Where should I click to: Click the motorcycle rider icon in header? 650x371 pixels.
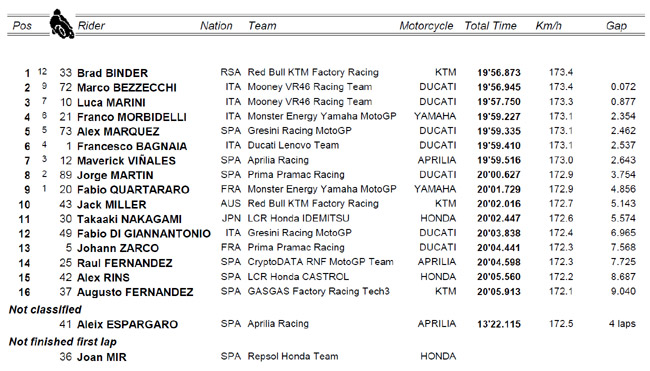coord(62,24)
